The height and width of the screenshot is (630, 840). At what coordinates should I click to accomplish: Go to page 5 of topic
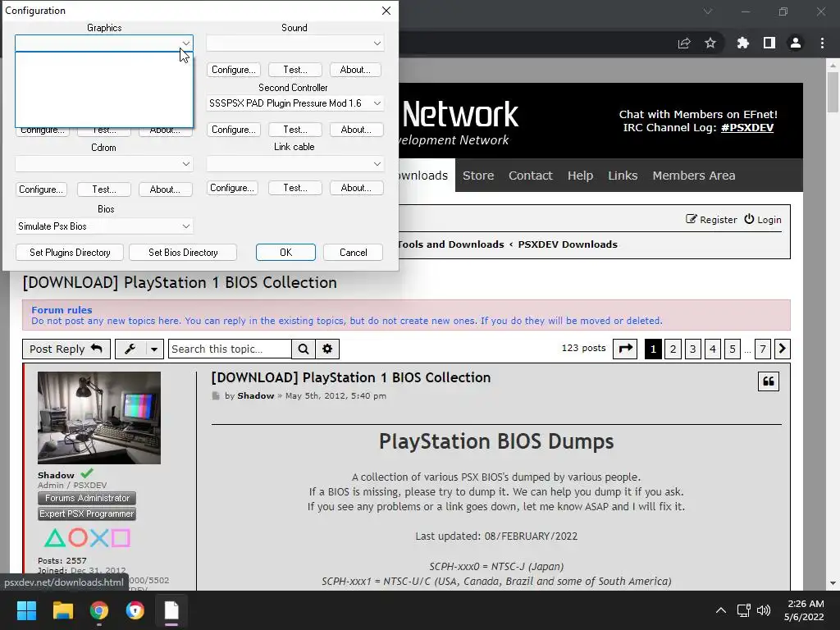click(733, 349)
